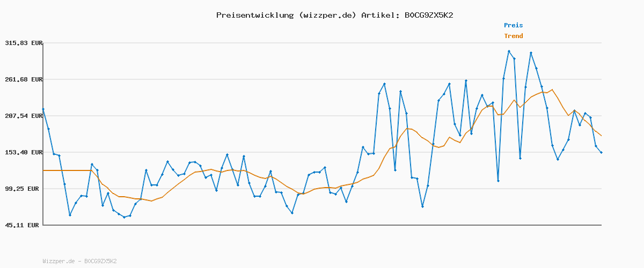Image resolution: width=644 pixels, height=268 pixels.
Task: Click the right end of the orange trend line
Action: tap(601, 136)
